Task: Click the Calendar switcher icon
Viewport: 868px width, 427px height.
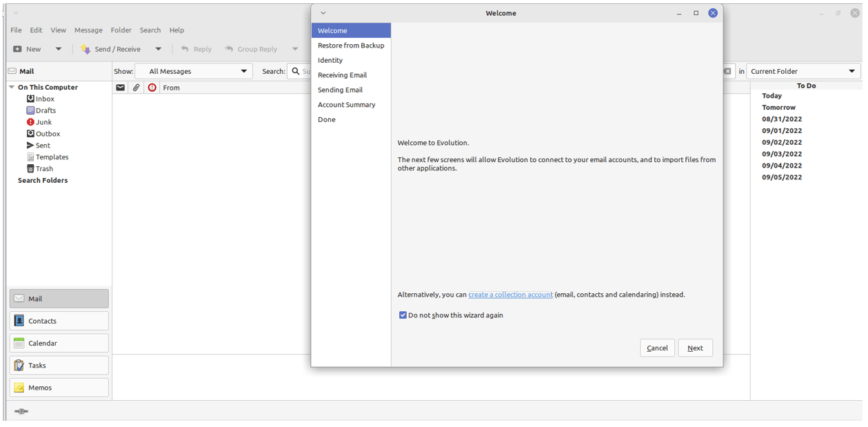Action: coord(19,343)
